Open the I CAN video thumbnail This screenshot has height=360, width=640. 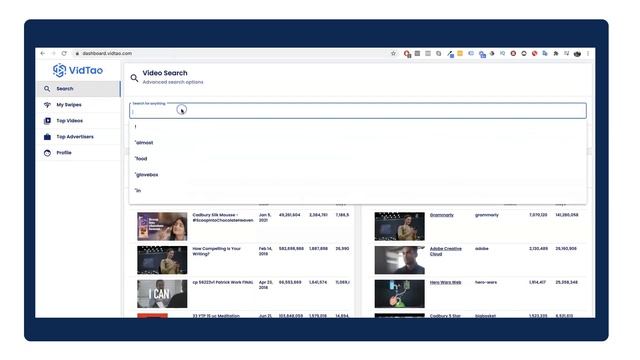click(162, 294)
